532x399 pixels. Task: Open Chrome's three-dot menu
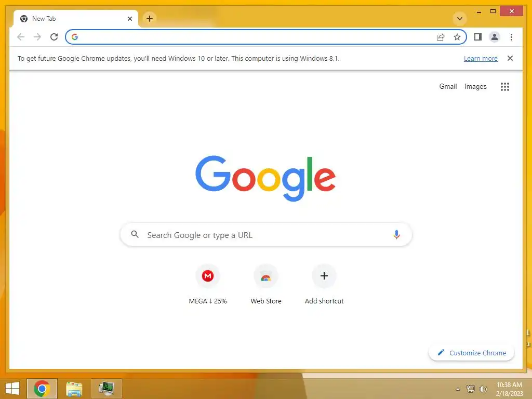[511, 37]
